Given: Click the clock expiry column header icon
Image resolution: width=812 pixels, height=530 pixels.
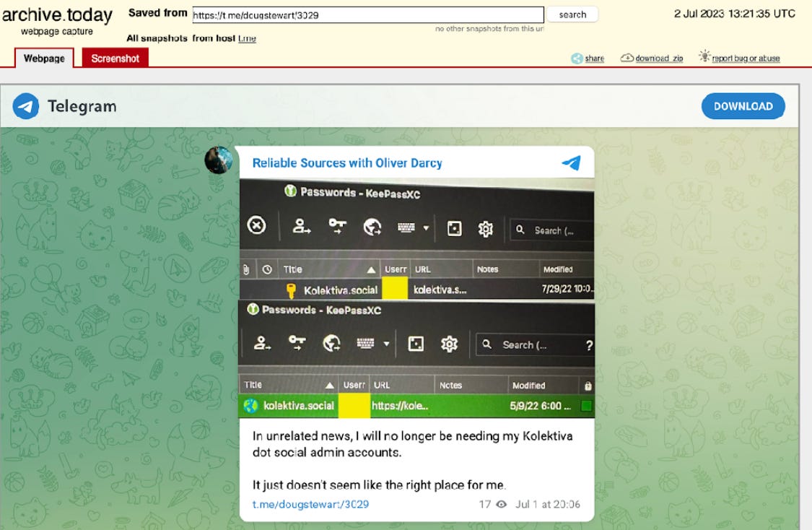Looking at the screenshot, I should (x=266, y=269).
